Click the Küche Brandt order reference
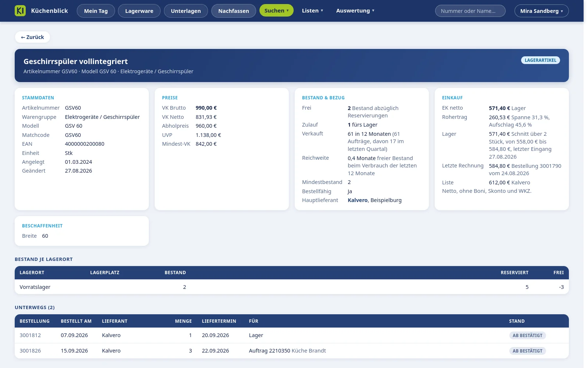The height and width of the screenshot is (368, 588). [309, 351]
